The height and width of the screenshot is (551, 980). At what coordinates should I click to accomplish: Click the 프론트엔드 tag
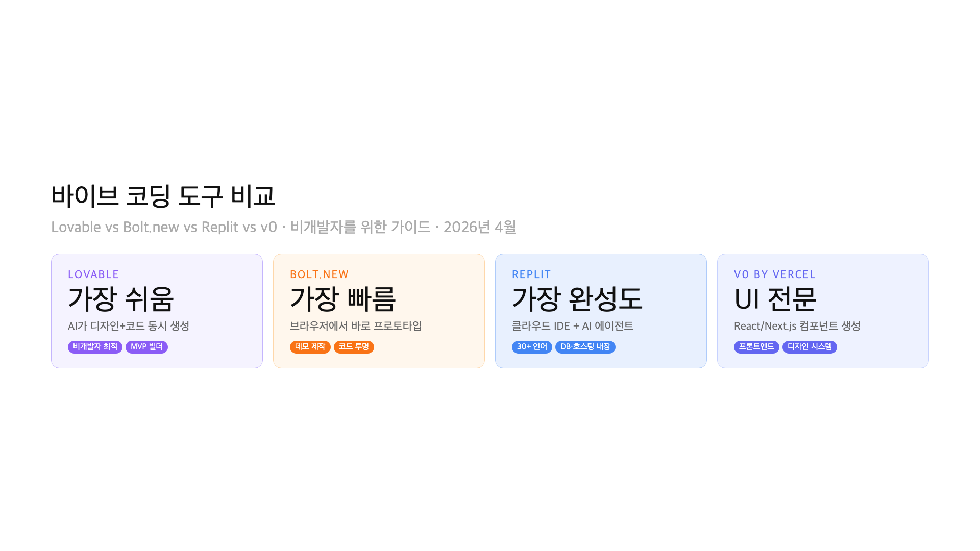pyautogui.click(x=756, y=347)
